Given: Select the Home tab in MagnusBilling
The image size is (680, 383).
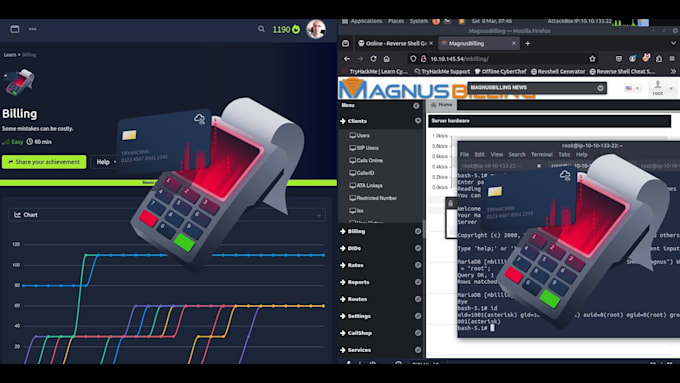Looking at the screenshot, I should (441, 105).
